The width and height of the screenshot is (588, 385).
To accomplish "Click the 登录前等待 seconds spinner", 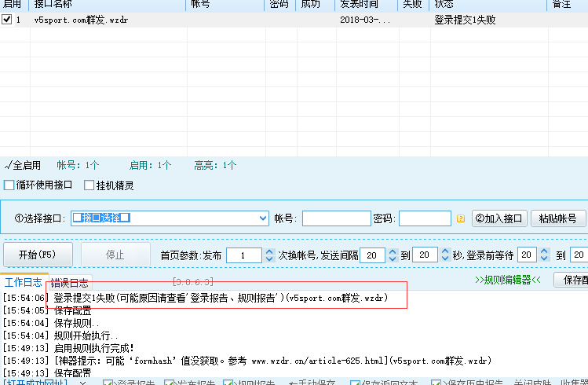I will pyautogui.click(x=527, y=255).
